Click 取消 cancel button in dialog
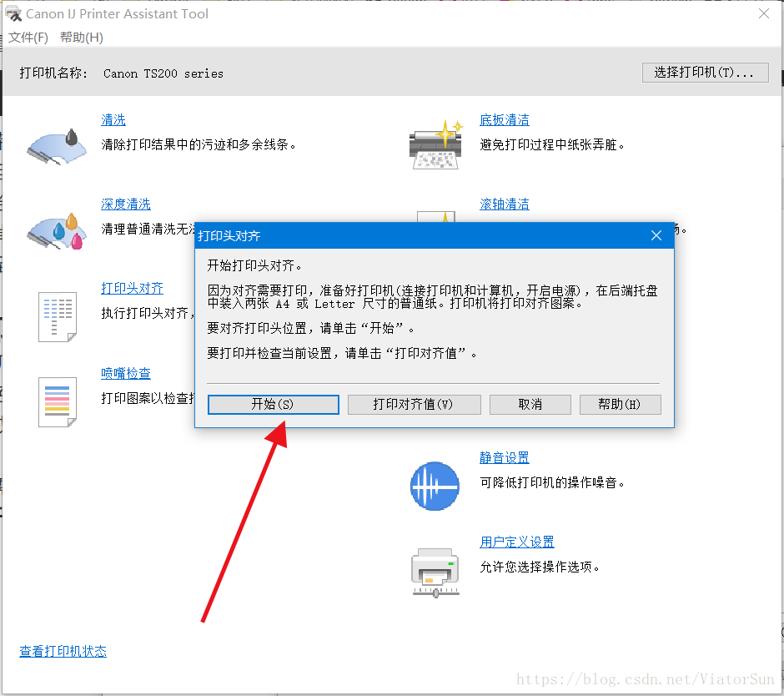 pos(530,404)
